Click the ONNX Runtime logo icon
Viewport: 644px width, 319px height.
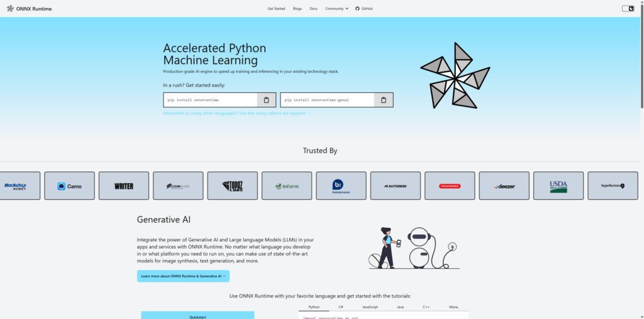click(11, 8)
